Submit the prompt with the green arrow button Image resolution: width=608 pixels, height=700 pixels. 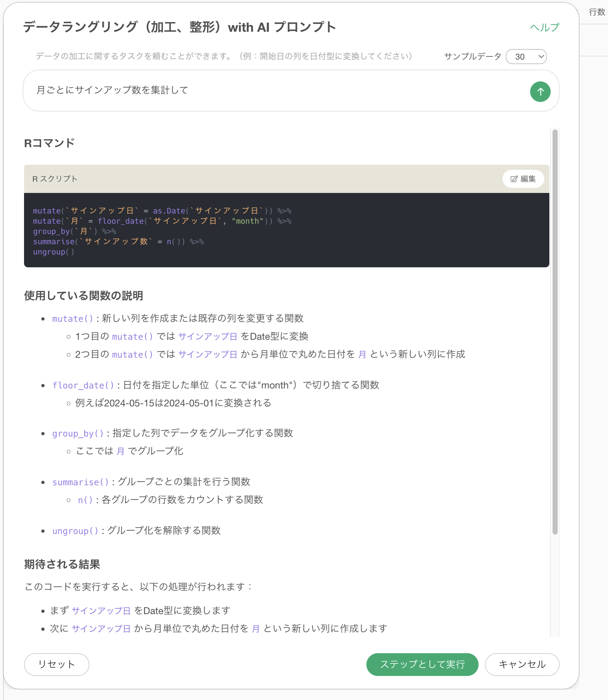pos(540,92)
